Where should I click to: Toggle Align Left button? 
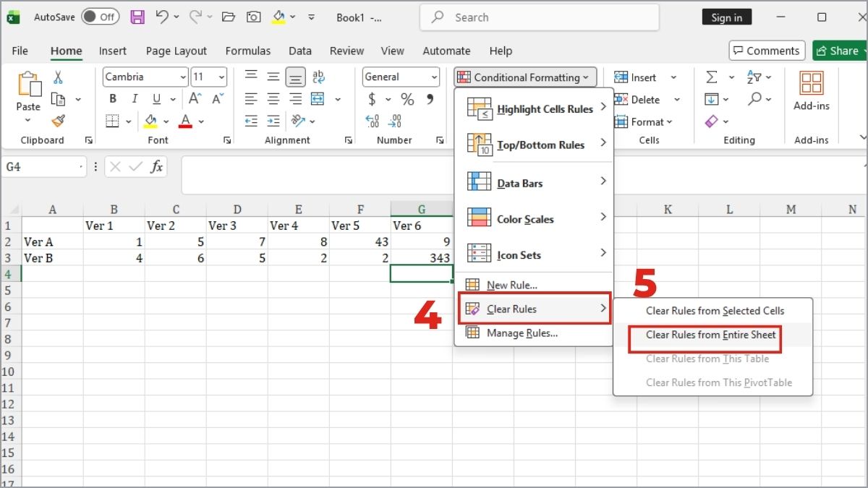(251, 99)
